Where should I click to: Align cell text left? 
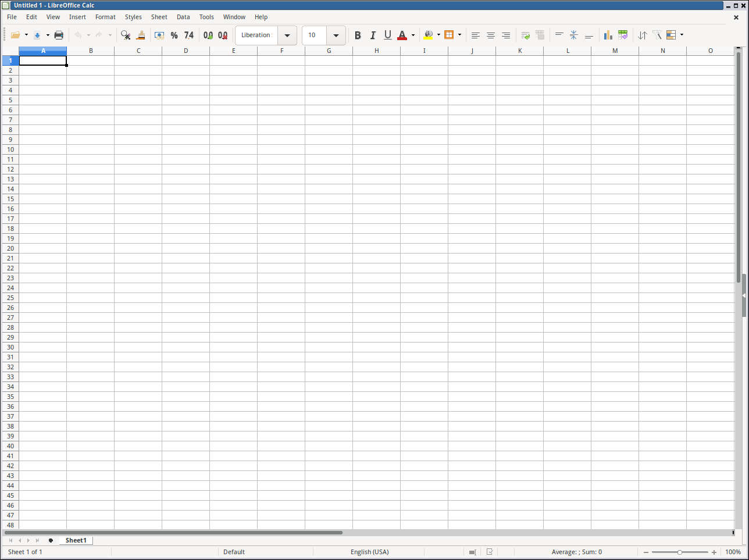[x=476, y=35]
